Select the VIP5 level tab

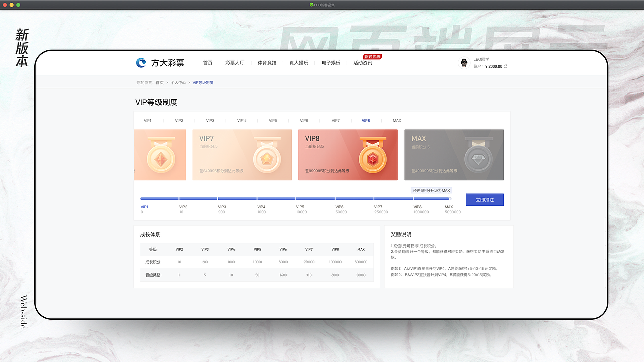[273, 121]
